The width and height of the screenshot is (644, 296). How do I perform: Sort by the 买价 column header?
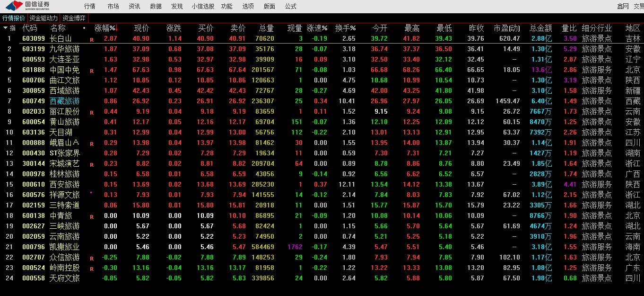pos(206,28)
